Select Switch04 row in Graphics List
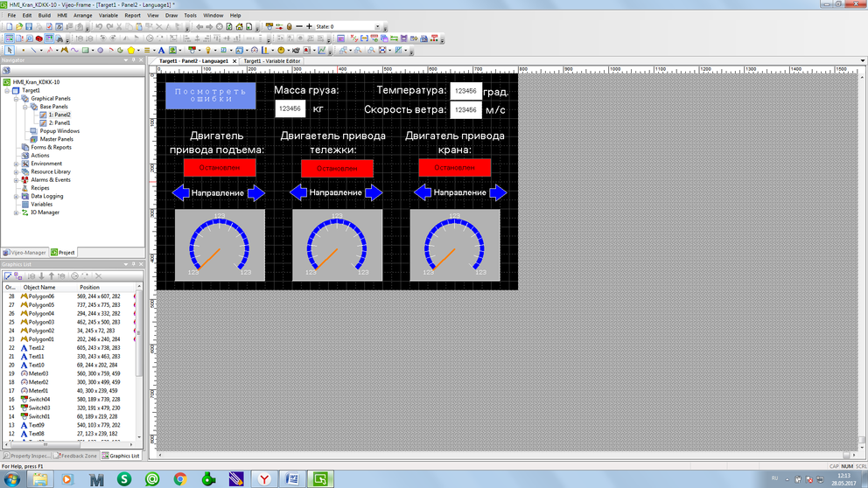Viewport: 868px width, 488px height. click(x=69, y=399)
